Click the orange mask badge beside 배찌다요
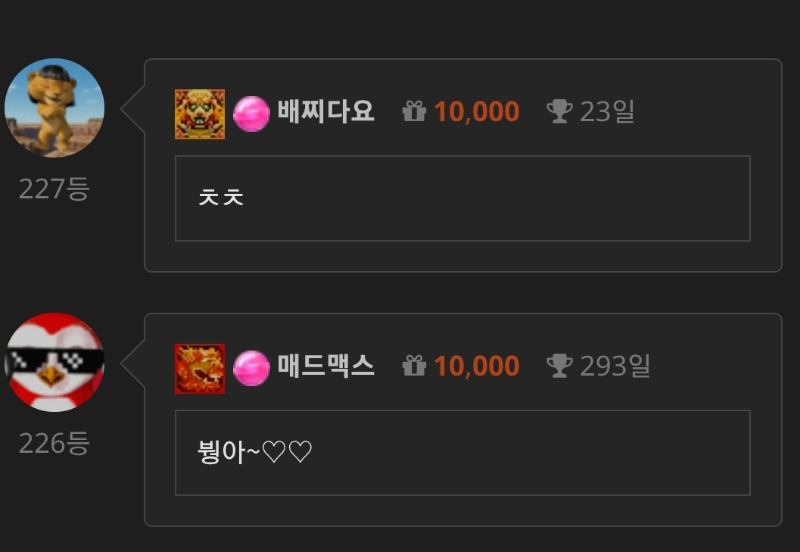This screenshot has height=552, width=800. coord(200,114)
